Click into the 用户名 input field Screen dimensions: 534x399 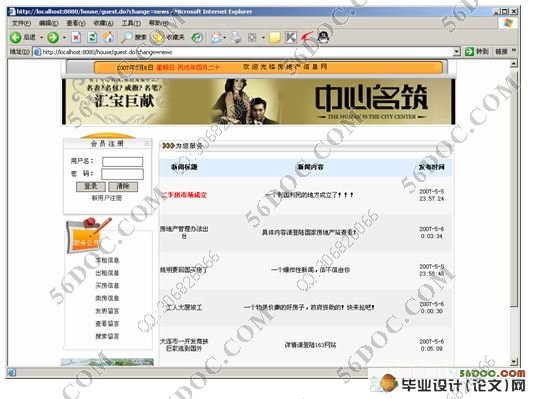coord(123,161)
